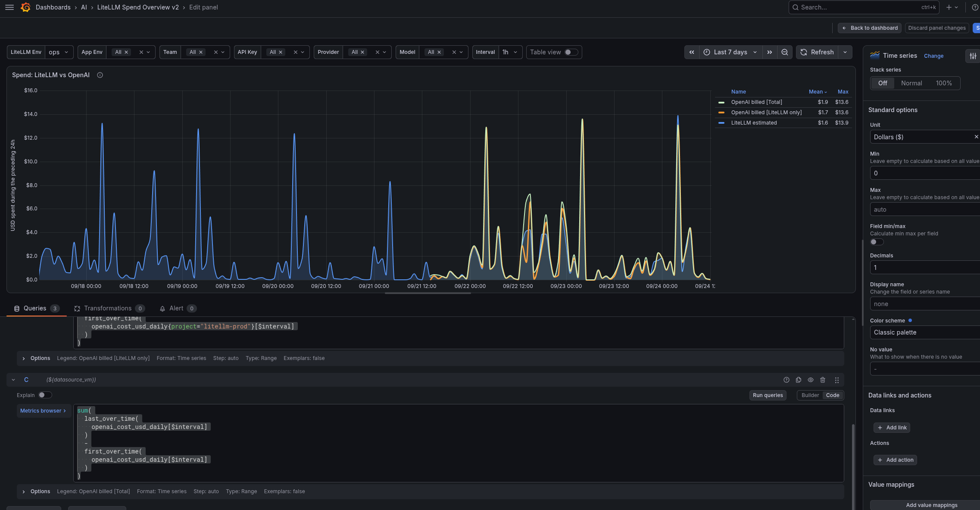Delete query C with the trash icon
The image size is (980, 510).
coord(823,380)
